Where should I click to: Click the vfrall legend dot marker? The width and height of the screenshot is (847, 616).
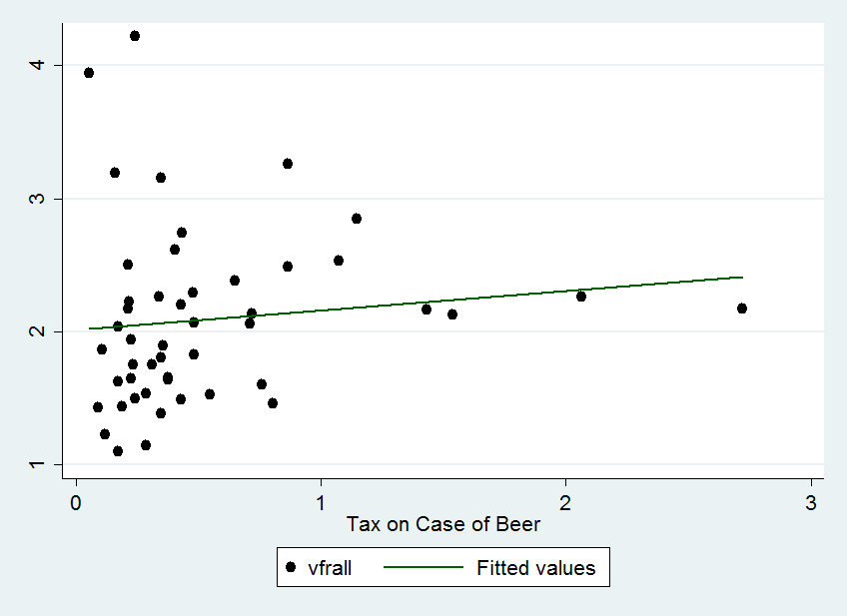(291, 568)
